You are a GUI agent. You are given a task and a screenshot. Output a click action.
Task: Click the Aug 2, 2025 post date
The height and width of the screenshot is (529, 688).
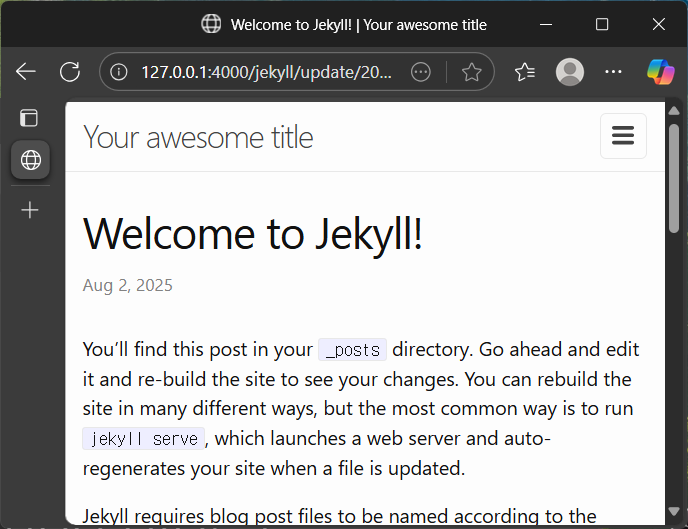[x=128, y=286]
